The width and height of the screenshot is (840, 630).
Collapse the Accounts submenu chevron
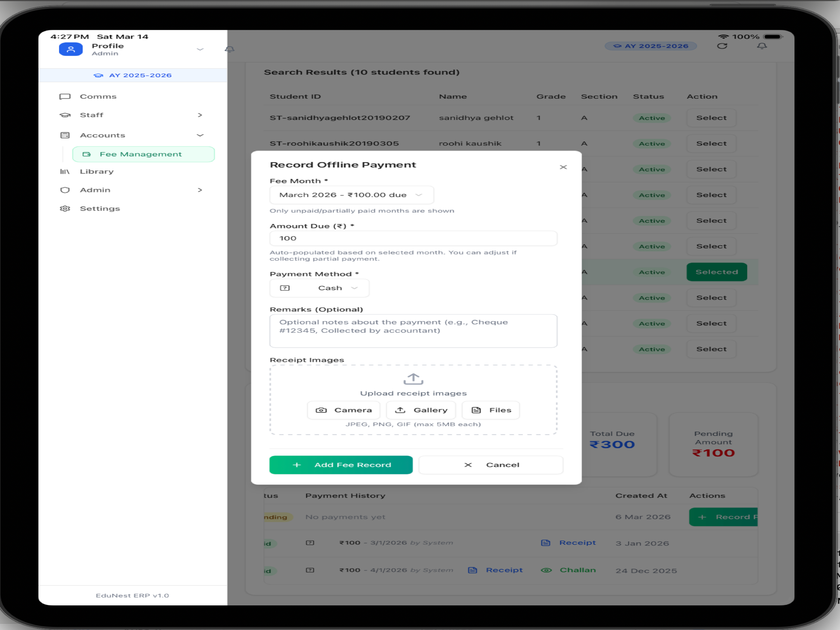click(200, 135)
